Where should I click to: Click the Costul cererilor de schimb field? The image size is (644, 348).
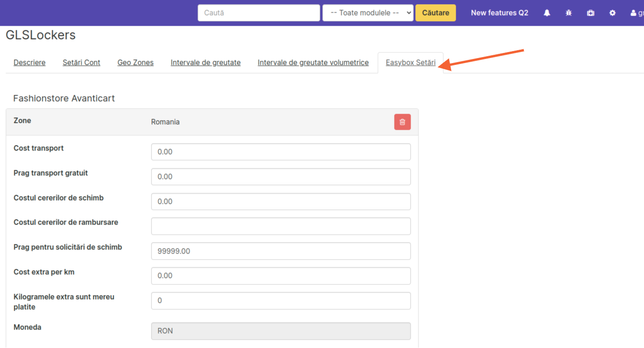tap(281, 202)
